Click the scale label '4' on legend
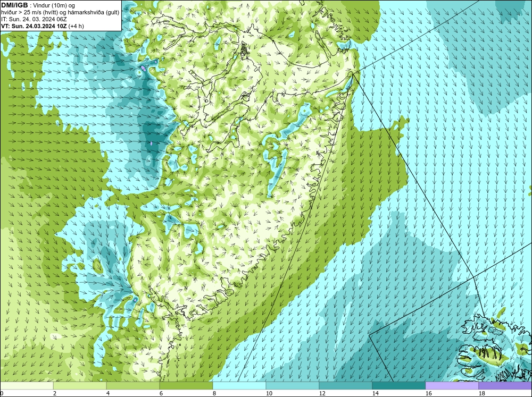This screenshot has width=532, height=397. 108,393
